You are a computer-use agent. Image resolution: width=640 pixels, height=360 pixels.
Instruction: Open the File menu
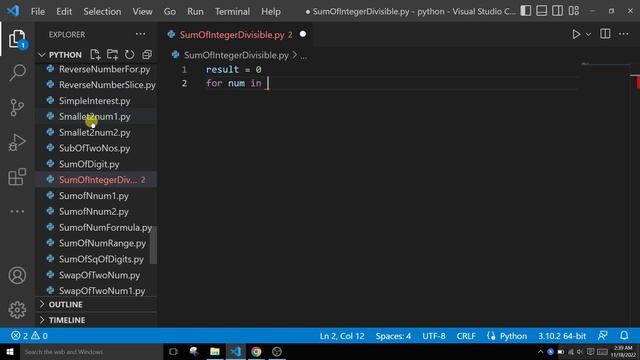point(38,11)
